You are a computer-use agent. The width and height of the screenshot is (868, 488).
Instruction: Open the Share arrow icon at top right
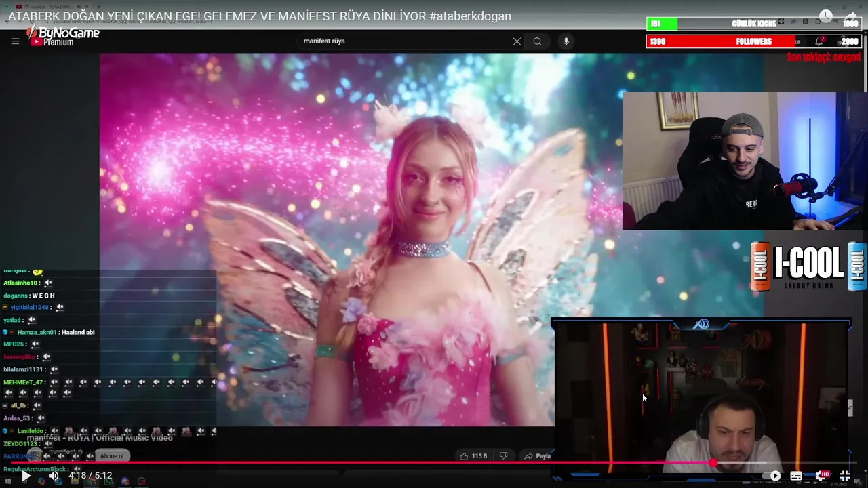851,16
